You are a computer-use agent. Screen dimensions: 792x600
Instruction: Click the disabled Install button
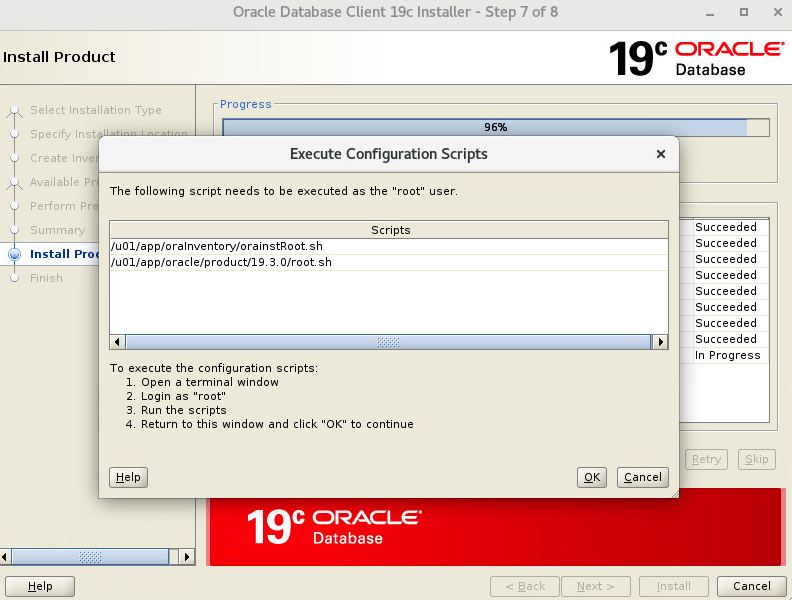tap(674, 586)
